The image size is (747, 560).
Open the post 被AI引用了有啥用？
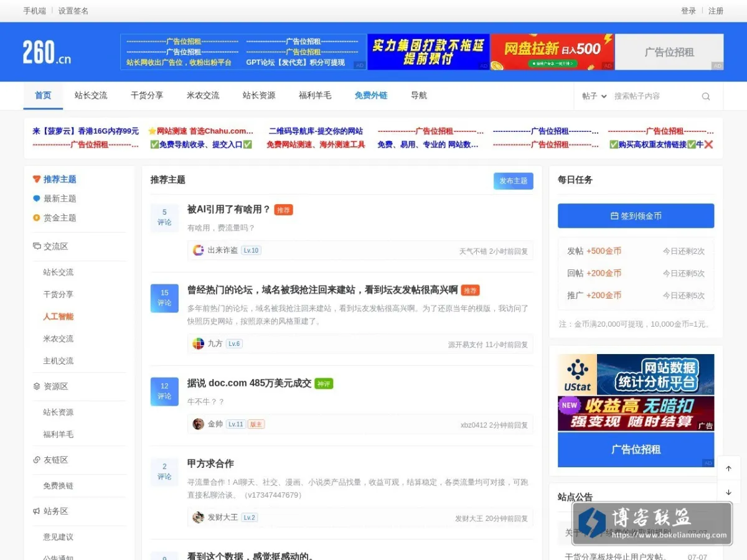(x=229, y=209)
